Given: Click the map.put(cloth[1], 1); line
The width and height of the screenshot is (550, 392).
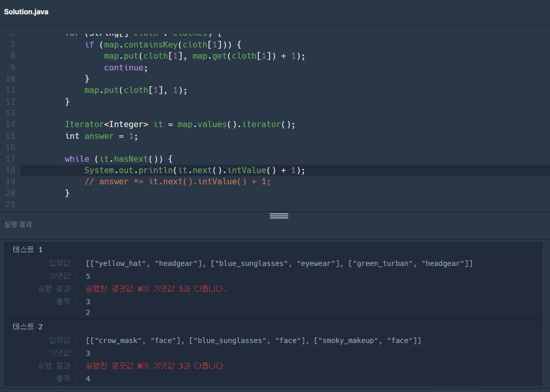Looking at the screenshot, I should point(136,90).
